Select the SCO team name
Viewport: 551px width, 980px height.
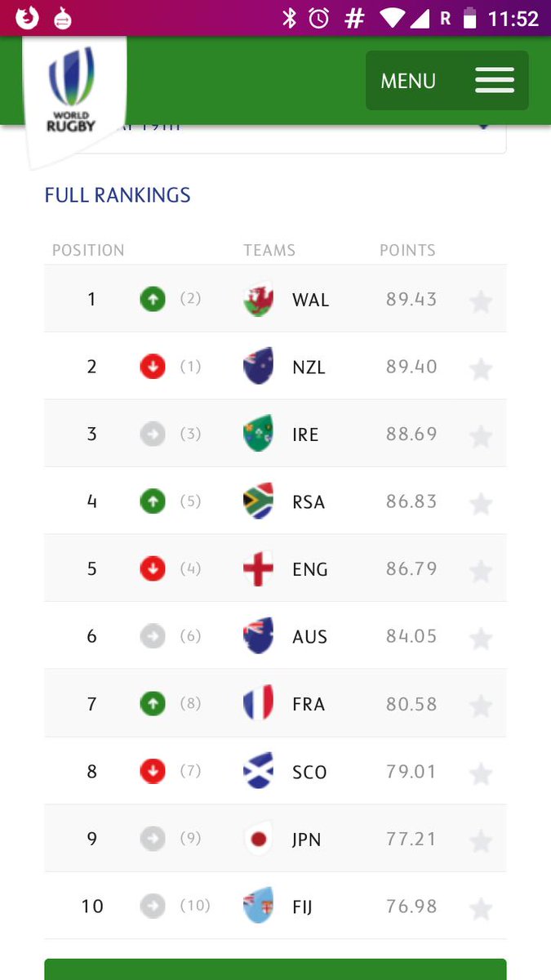pos(309,772)
